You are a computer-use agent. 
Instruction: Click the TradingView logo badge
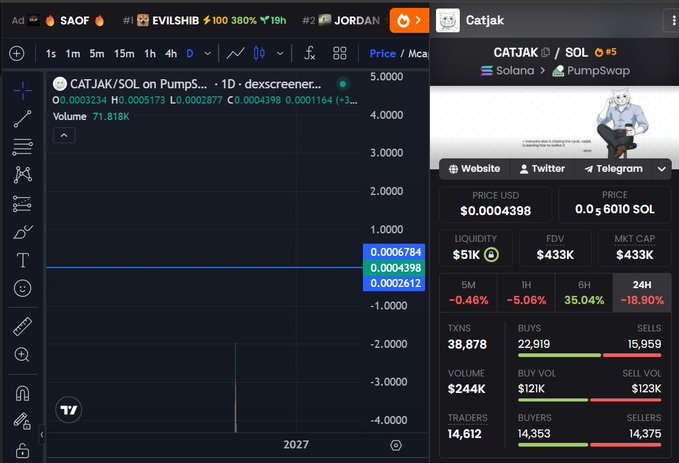pos(68,410)
